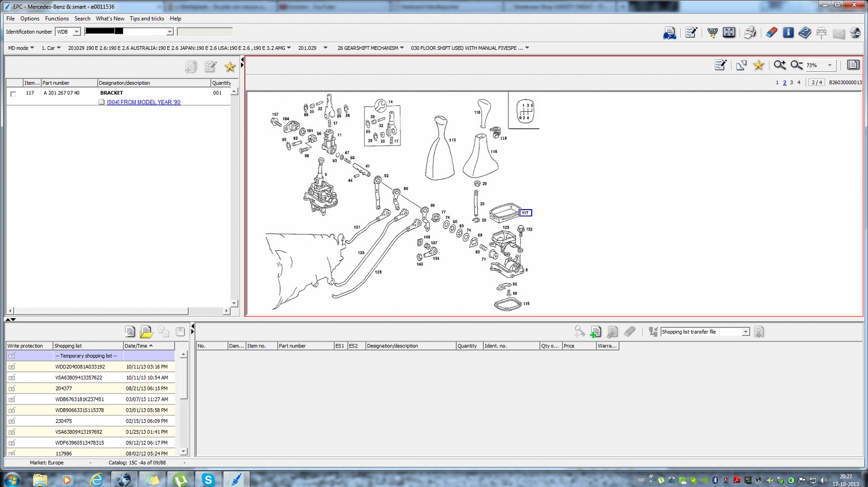
Task: Open the Tips and tricks menu
Action: pos(147,18)
